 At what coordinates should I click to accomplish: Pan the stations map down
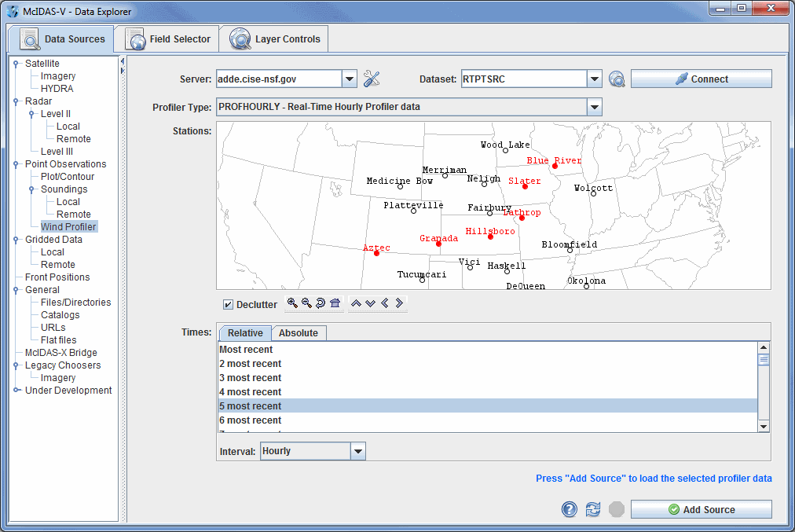click(x=370, y=303)
